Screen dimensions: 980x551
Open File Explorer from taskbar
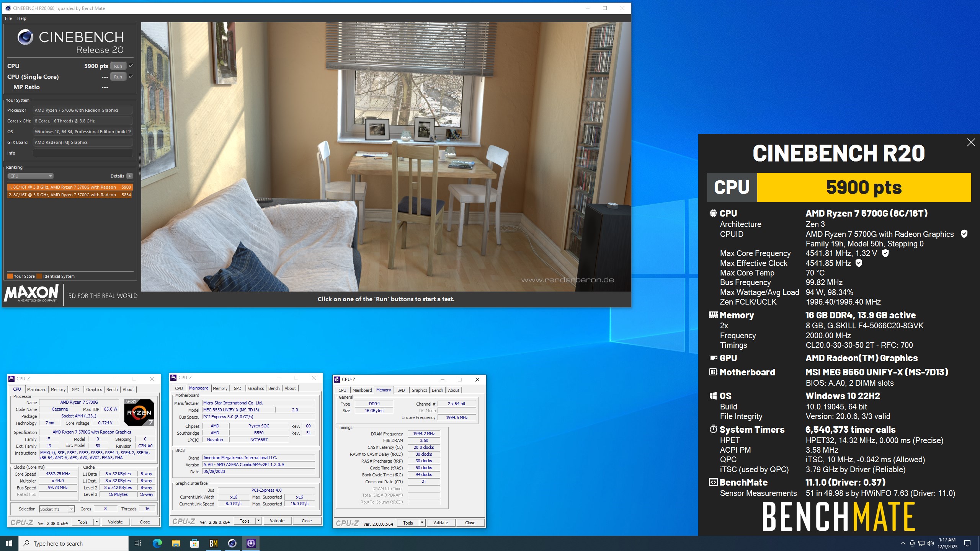coord(176,543)
